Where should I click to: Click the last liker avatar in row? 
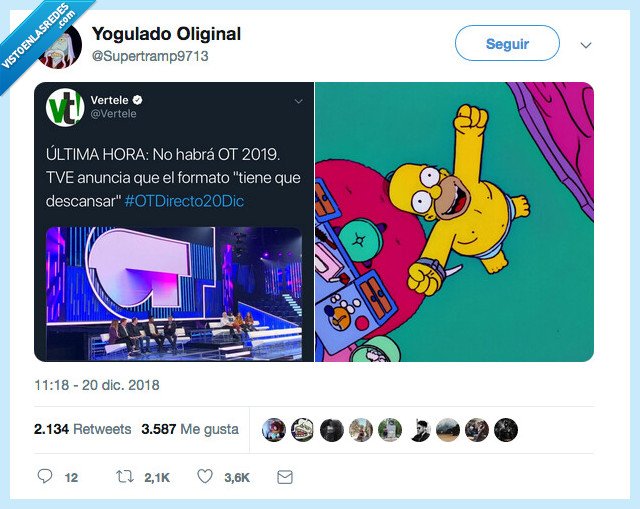pyautogui.click(x=506, y=429)
